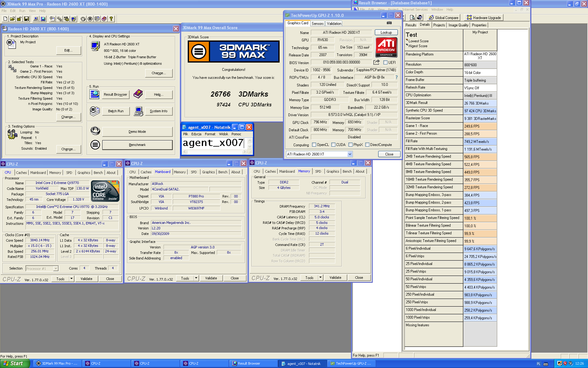The width and height of the screenshot is (588, 368).
Task: Click the Edit... button in Project Description
Action: point(69,50)
